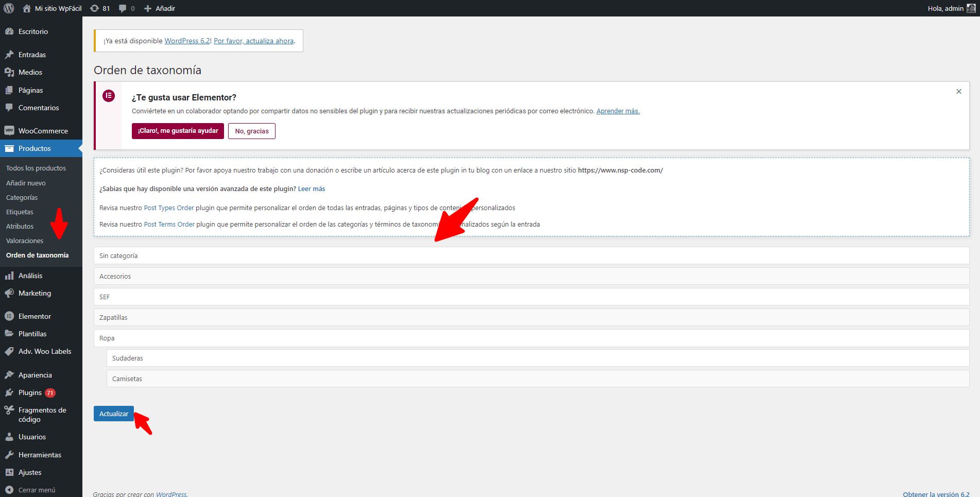Click the Actualizar button
980x497 pixels.
click(114, 414)
